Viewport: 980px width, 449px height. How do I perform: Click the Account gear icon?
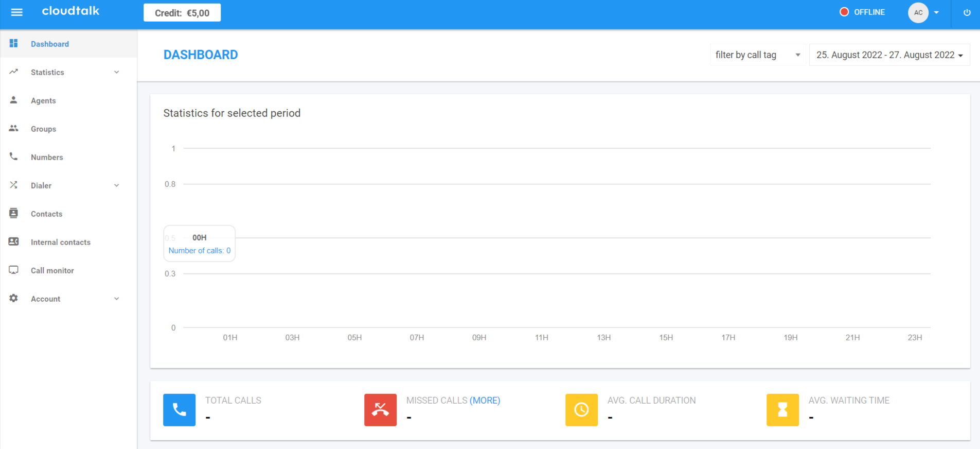tap(14, 298)
